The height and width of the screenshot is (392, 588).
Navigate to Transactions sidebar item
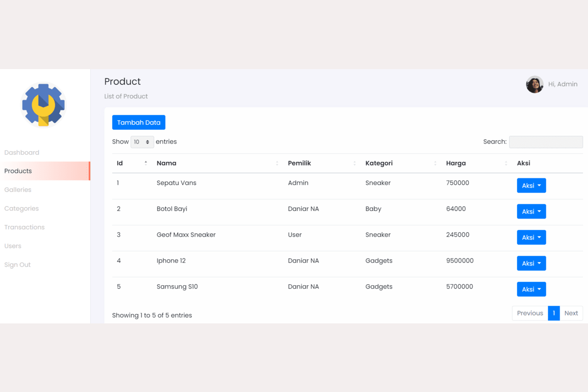[24, 227]
